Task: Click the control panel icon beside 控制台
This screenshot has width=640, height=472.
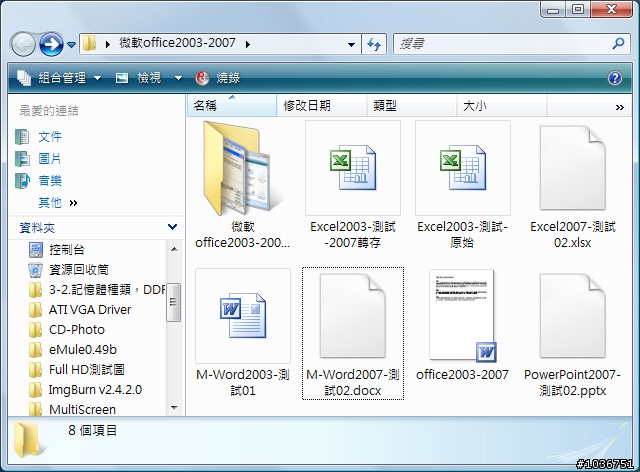Action: (36, 249)
